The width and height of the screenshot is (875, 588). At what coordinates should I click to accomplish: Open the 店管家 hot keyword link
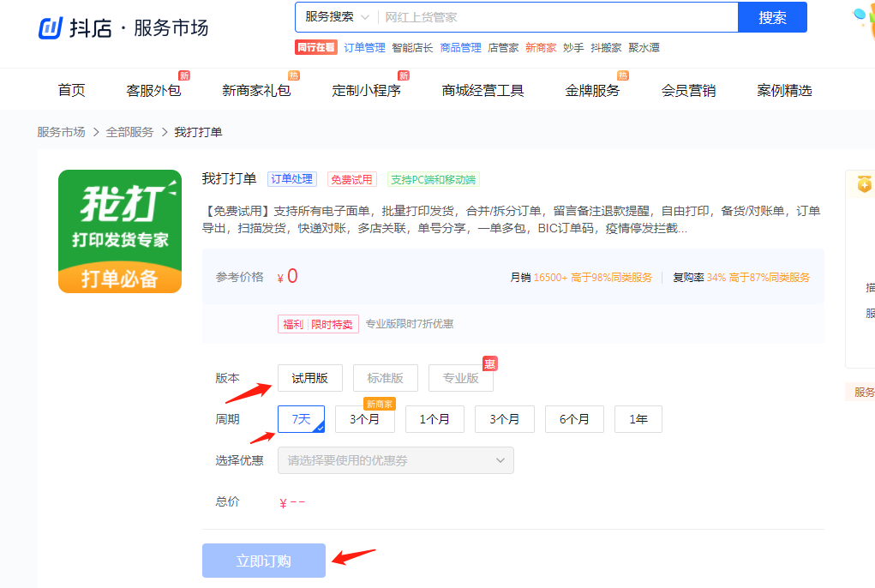[503, 48]
